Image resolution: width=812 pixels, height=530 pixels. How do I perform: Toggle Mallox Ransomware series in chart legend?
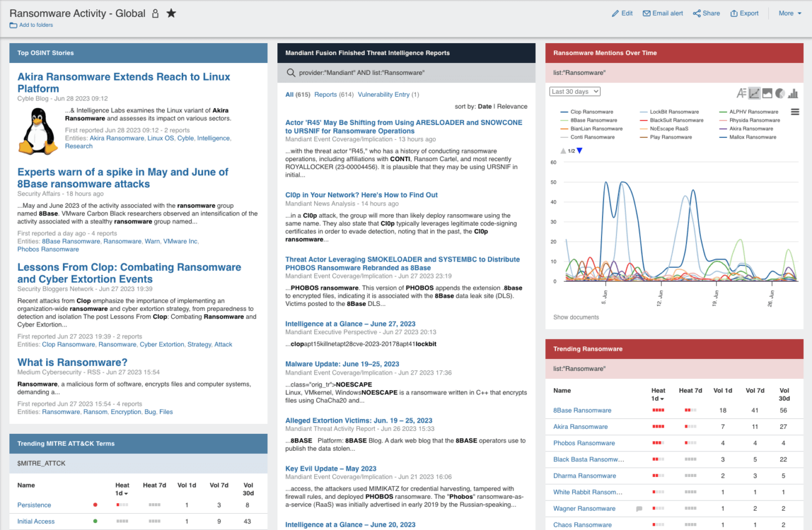click(748, 137)
